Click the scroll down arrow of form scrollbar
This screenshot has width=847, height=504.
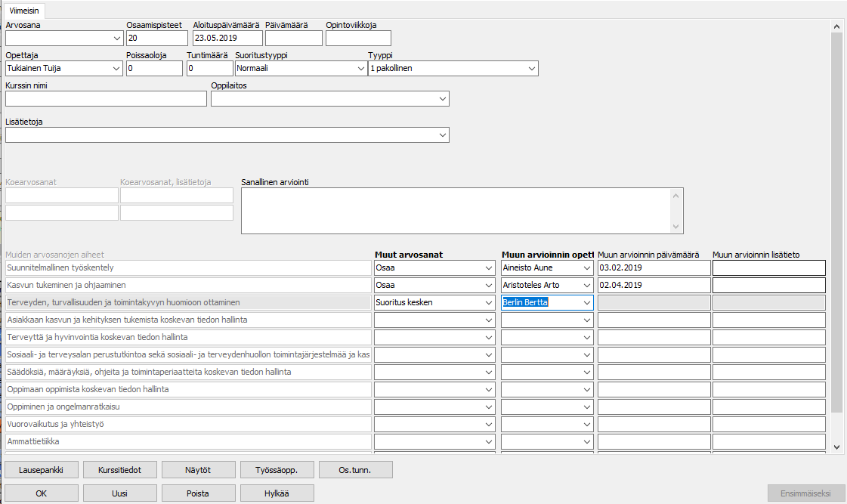pyautogui.click(x=836, y=447)
